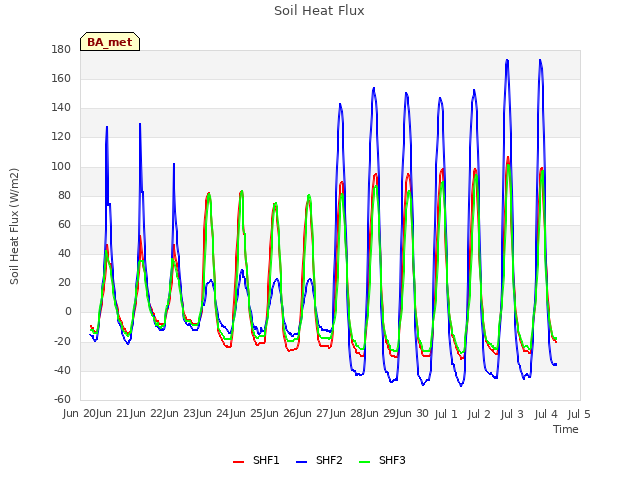Click the 140 y-axis tick label

[x=61, y=108]
